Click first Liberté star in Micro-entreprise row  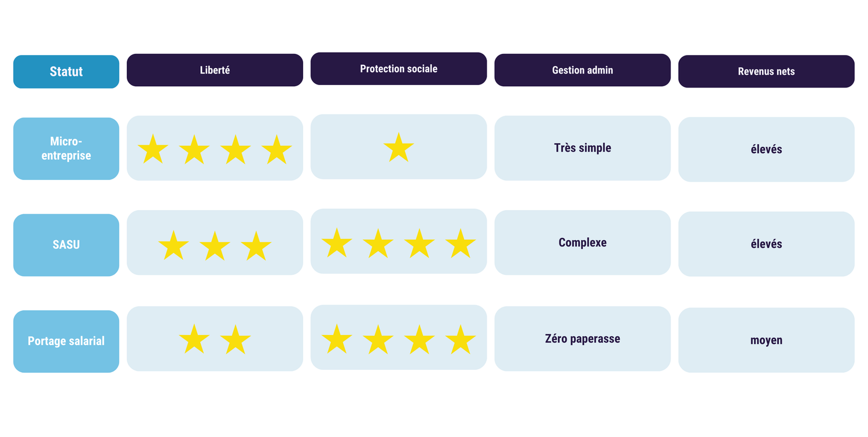[153, 150]
